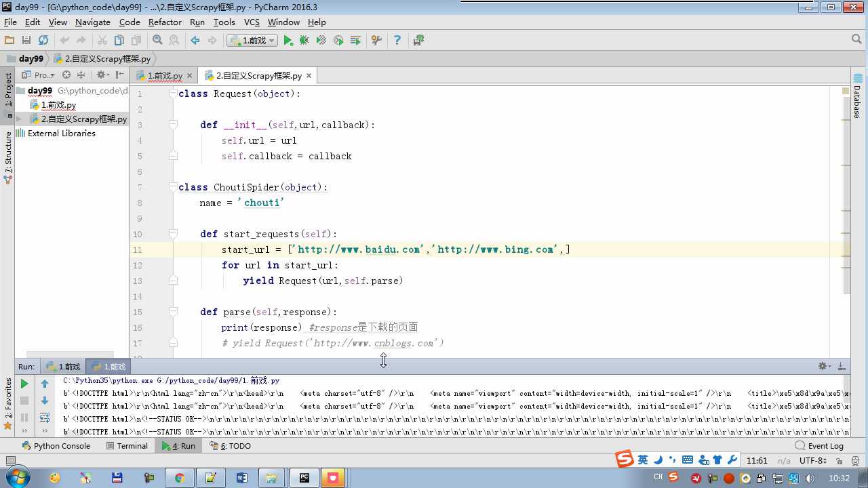The width and height of the screenshot is (868, 488).
Task: Open Find with the magnifier toolbar icon
Action: pyautogui.click(x=157, y=41)
